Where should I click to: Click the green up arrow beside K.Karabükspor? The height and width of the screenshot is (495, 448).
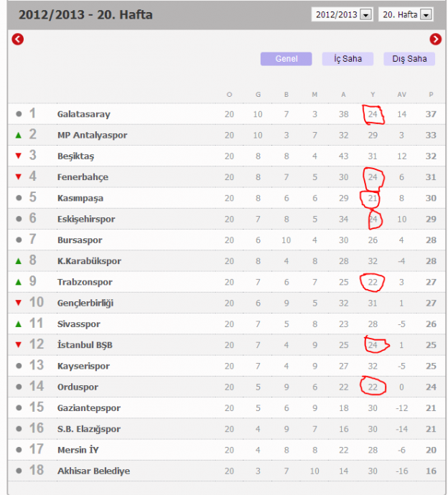[x=18, y=260]
